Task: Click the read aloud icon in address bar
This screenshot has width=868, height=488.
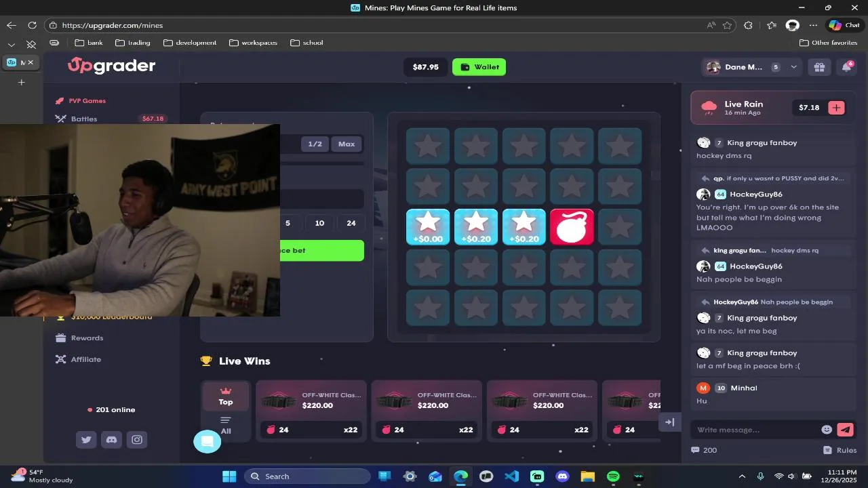Action: (x=711, y=25)
